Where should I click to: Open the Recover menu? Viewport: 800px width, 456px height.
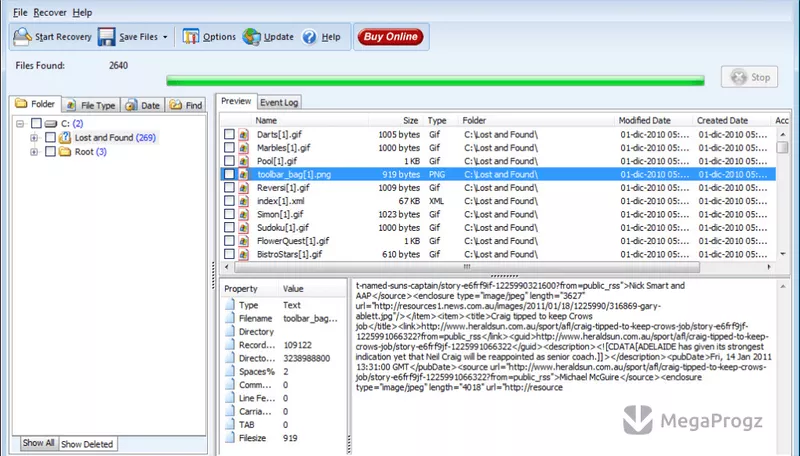point(50,12)
